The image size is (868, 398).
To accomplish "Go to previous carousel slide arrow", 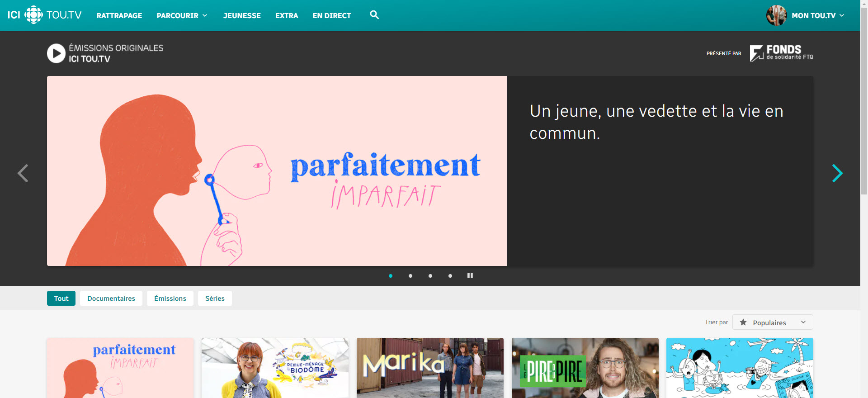I will click(x=23, y=173).
